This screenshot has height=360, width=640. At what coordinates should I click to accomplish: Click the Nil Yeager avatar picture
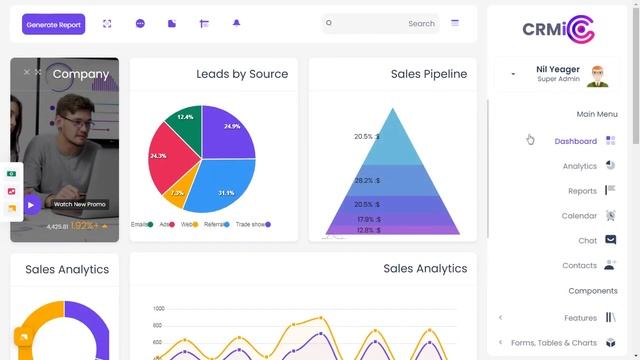598,76
